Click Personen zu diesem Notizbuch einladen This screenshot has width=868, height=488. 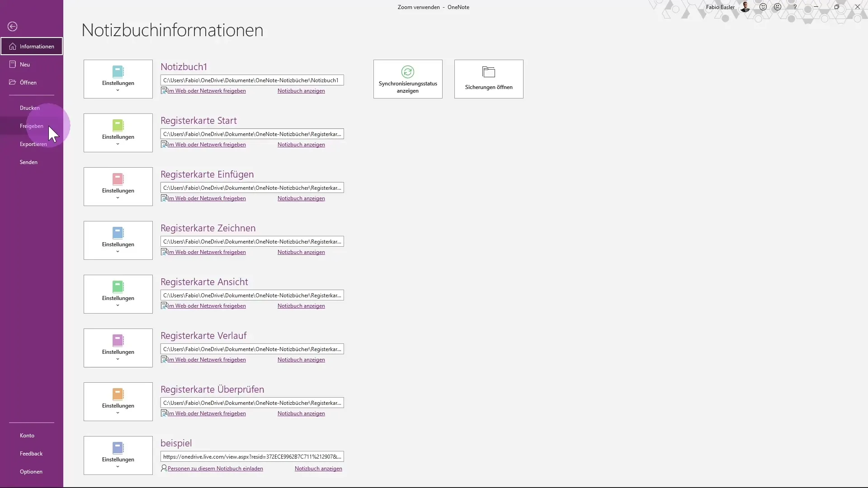215,469
